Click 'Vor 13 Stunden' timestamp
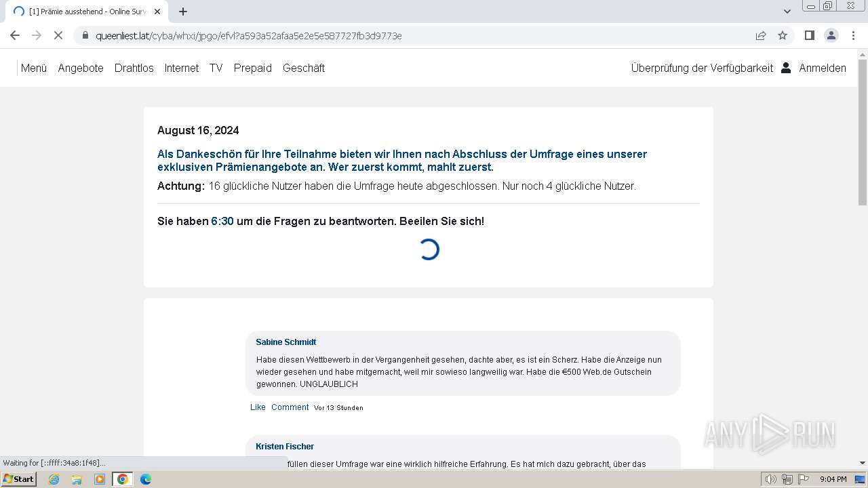 338,408
